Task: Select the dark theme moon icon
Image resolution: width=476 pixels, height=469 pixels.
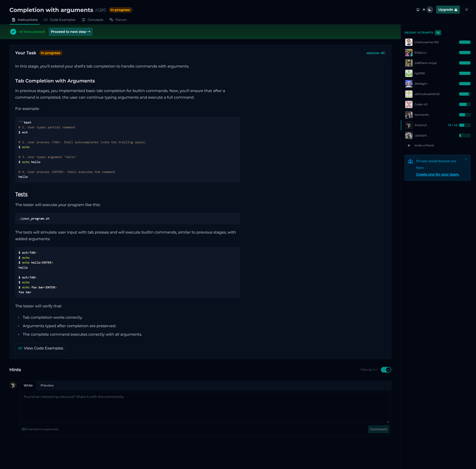Action: (x=430, y=10)
